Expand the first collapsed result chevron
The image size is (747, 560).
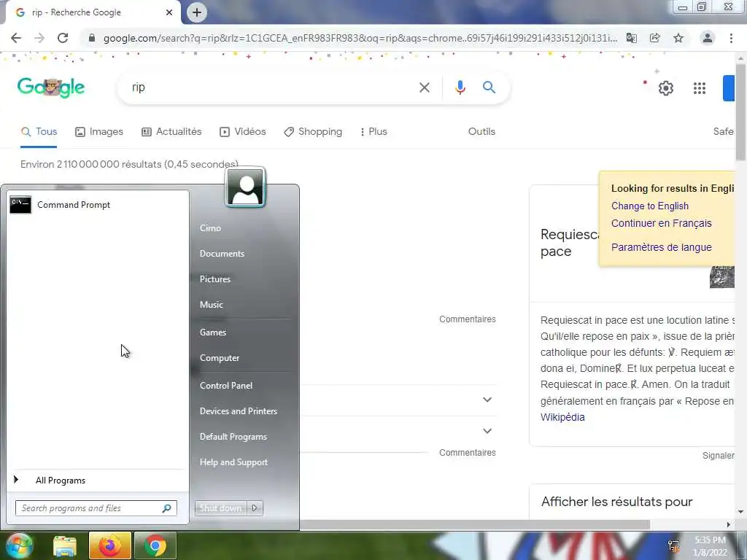click(487, 400)
